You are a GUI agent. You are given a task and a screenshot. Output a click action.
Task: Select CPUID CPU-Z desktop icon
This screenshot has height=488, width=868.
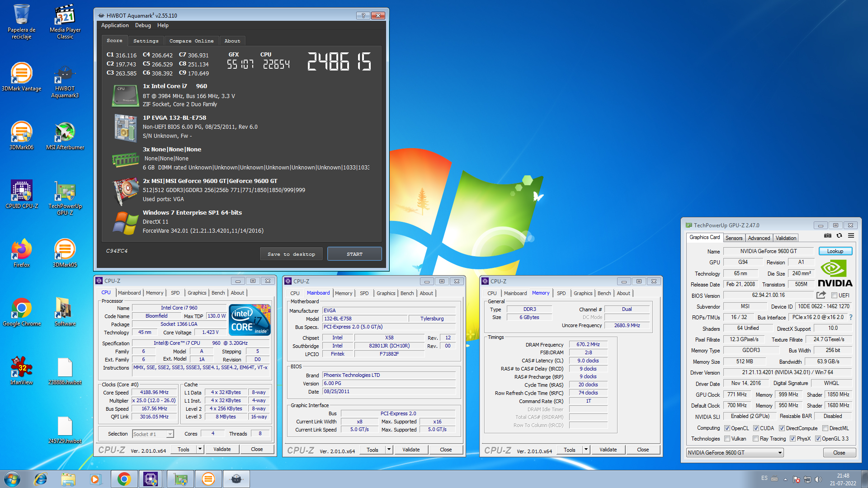(21, 194)
